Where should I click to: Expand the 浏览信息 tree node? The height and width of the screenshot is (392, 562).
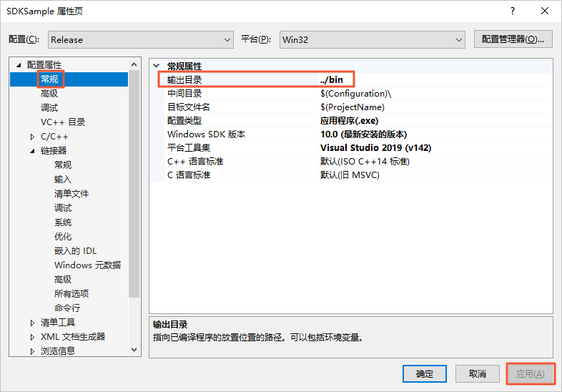click(32, 351)
